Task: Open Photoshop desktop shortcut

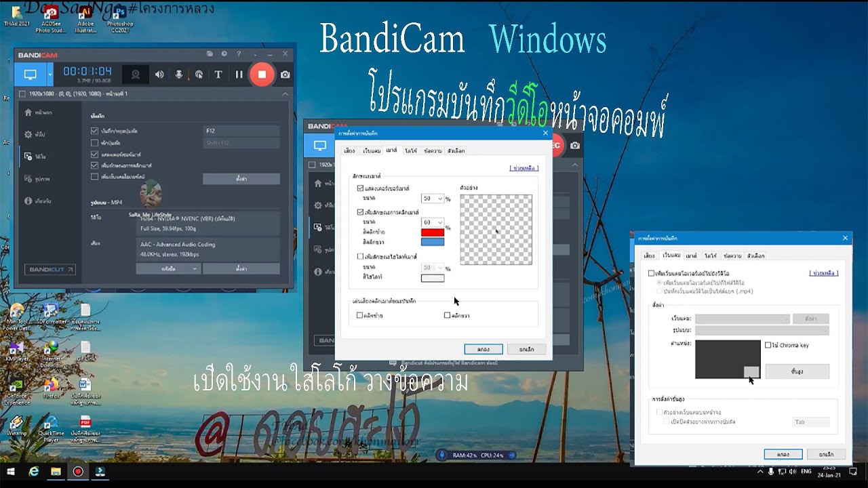Action: pyautogui.click(x=119, y=18)
